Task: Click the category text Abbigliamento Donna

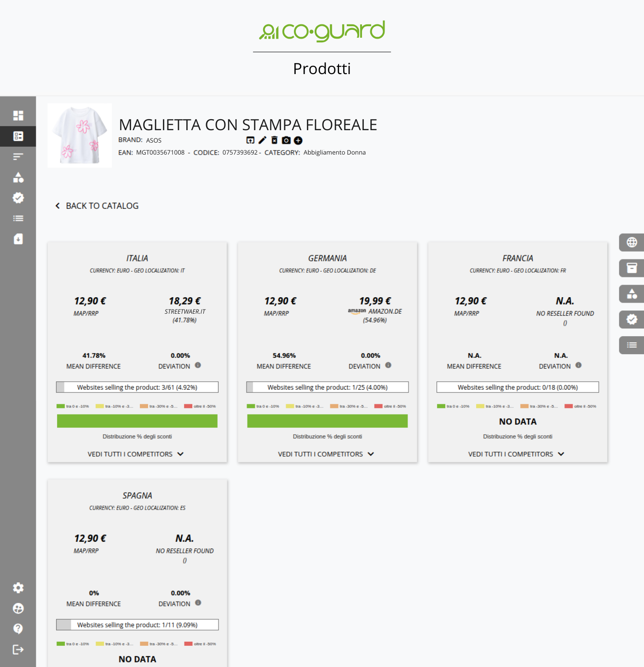Action: (334, 152)
